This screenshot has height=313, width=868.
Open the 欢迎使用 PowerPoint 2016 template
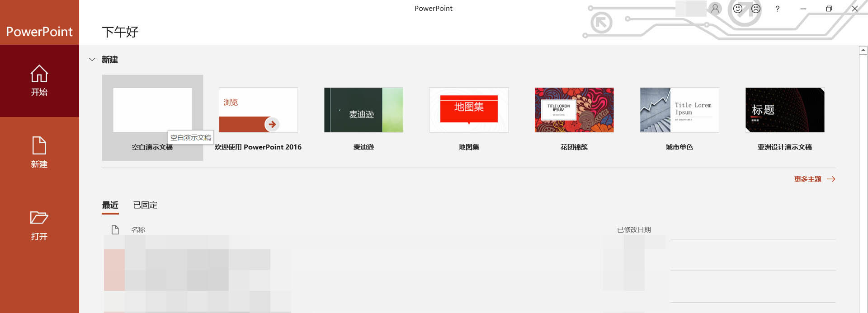[258, 118]
